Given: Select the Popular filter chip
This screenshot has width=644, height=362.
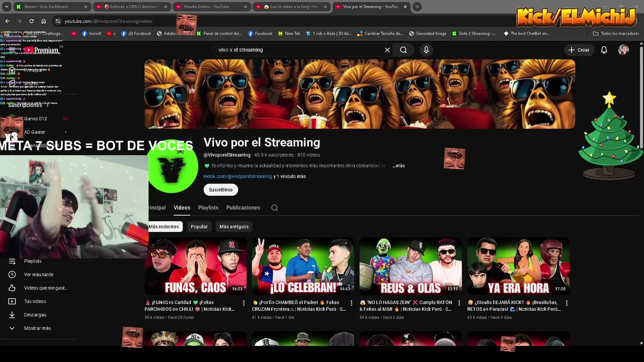Looking at the screenshot, I should (x=199, y=227).
